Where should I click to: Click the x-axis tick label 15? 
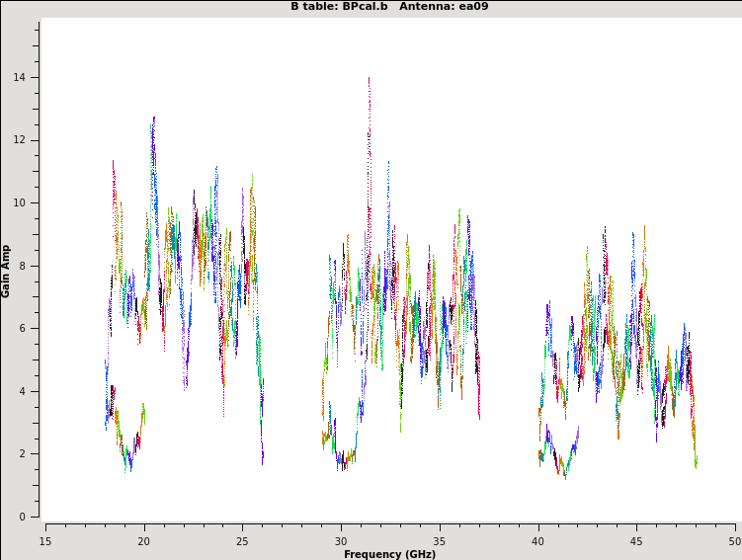pos(45,541)
